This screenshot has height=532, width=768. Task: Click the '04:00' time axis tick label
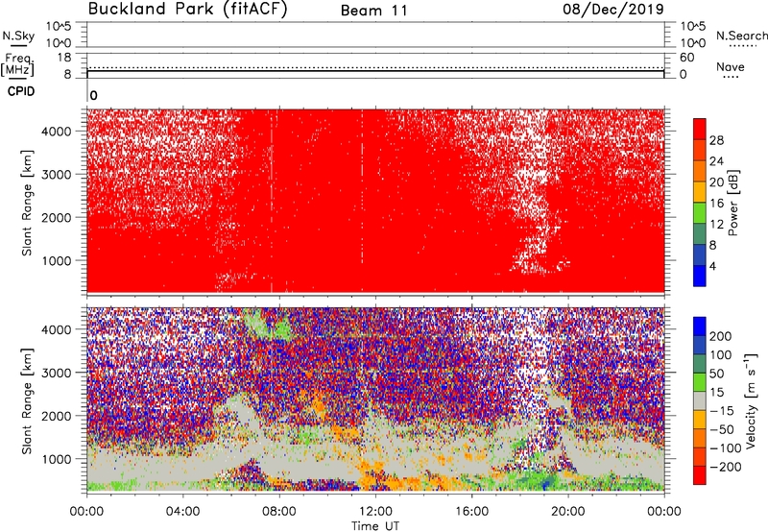point(182,512)
